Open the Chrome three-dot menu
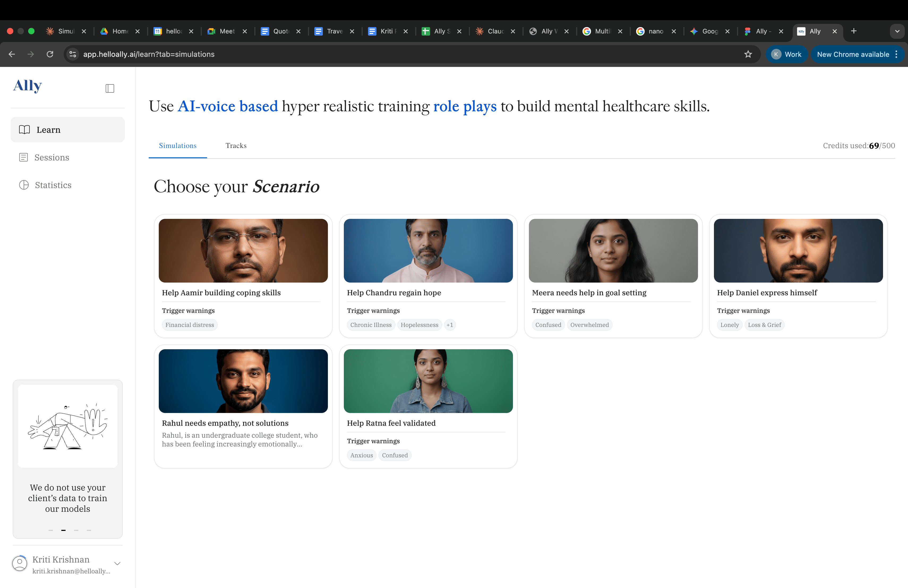 [896, 54]
